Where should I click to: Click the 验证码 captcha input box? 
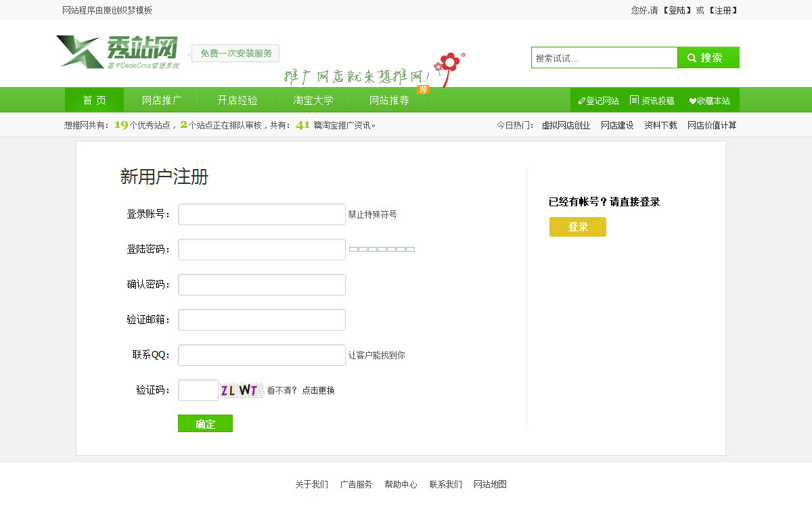click(x=198, y=390)
